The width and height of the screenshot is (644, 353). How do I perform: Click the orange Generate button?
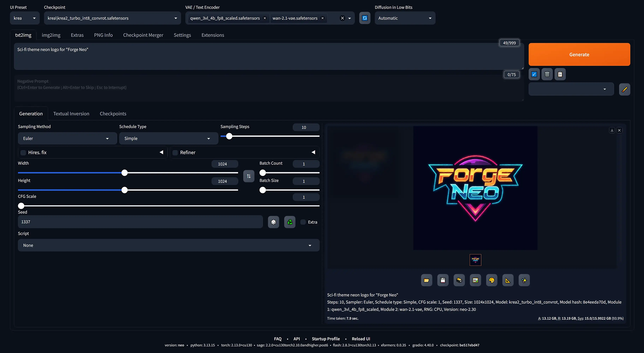click(579, 55)
